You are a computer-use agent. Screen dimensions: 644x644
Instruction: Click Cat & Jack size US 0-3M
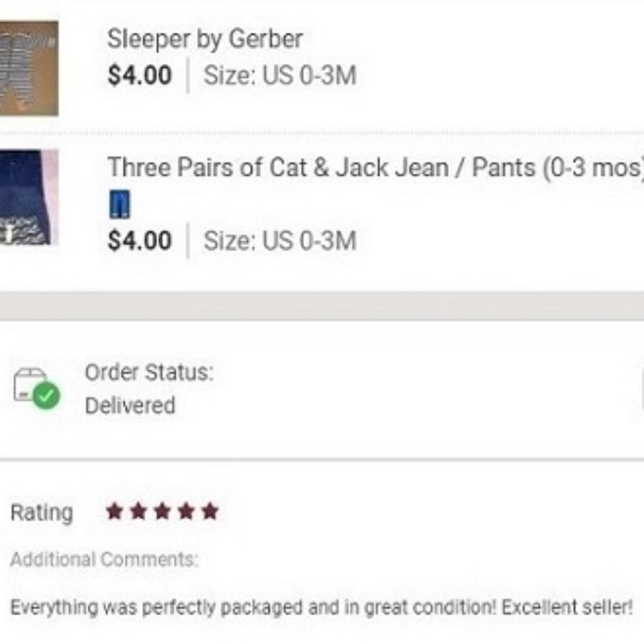click(x=280, y=241)
